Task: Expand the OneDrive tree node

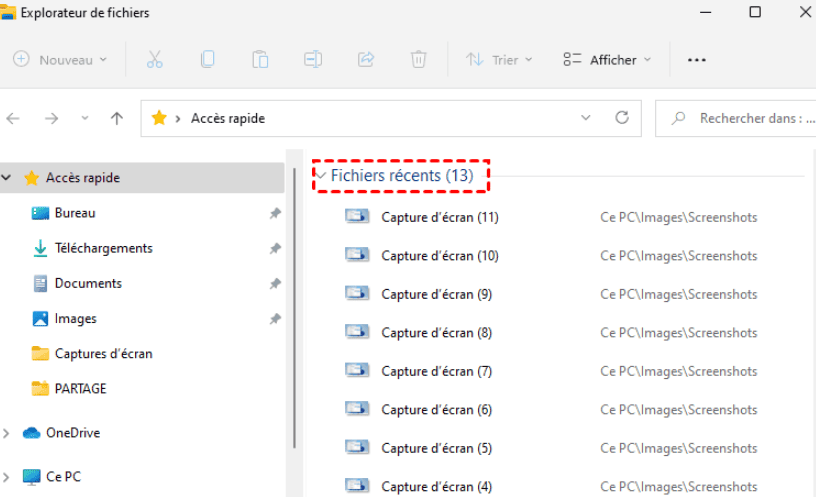Action: [x=8, y=433]
